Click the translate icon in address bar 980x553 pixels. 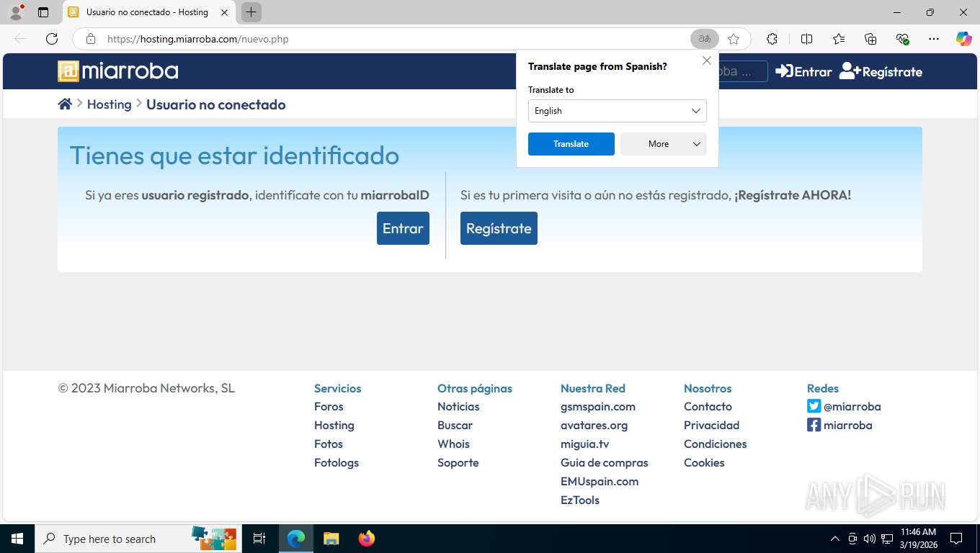[x=705, y=39]
